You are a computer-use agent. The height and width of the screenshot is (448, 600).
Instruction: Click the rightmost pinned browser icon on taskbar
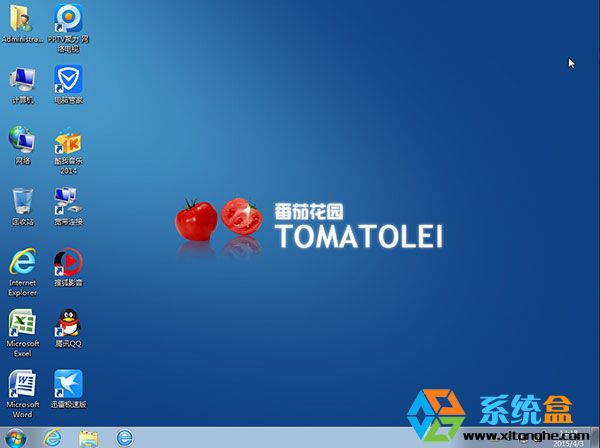pyautogui.click(x=124, y=437)
